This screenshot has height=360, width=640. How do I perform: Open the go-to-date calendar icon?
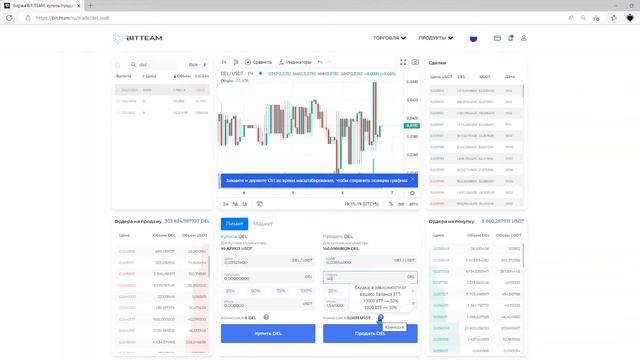[260, 204]
